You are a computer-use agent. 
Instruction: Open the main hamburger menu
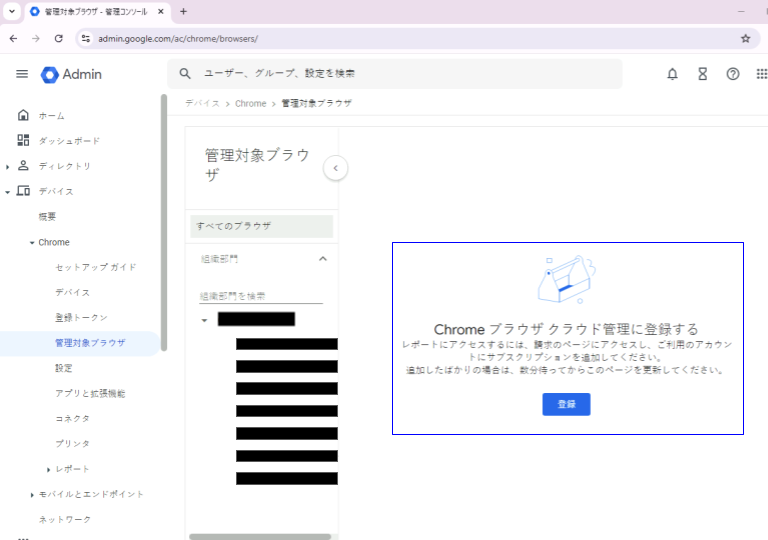tap(22, 74)
